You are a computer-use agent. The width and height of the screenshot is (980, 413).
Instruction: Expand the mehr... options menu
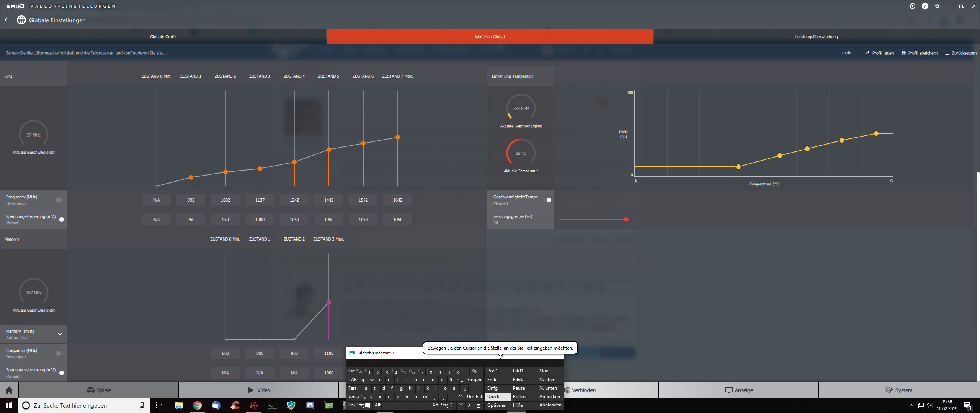[x=848, y=53]
